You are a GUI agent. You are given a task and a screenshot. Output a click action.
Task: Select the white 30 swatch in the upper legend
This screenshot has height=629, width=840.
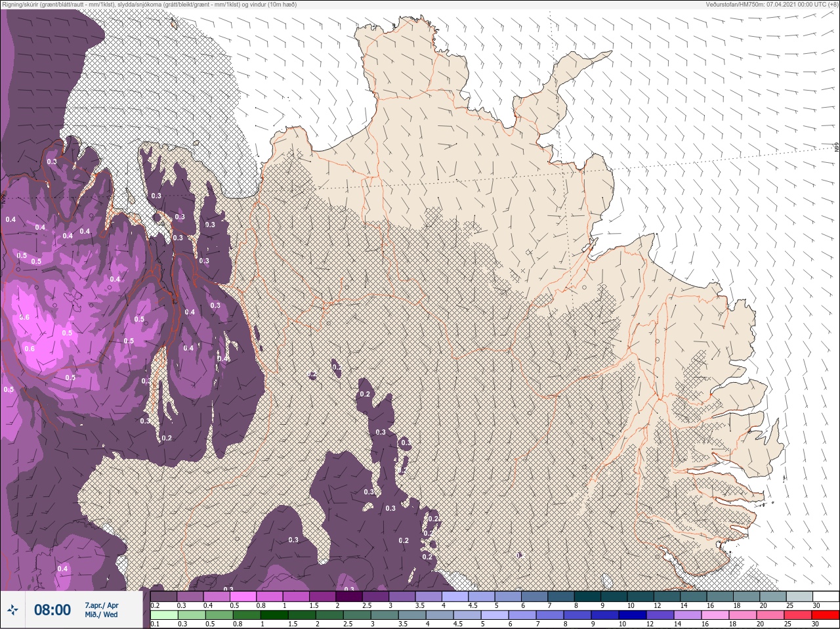click(826, 597)
